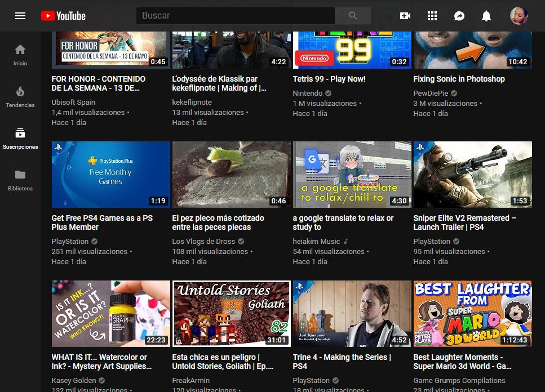Open the Best Laughter Super Mario thumbnail
This screenshot has height=392, width=545.
click(x=473, y=314)
